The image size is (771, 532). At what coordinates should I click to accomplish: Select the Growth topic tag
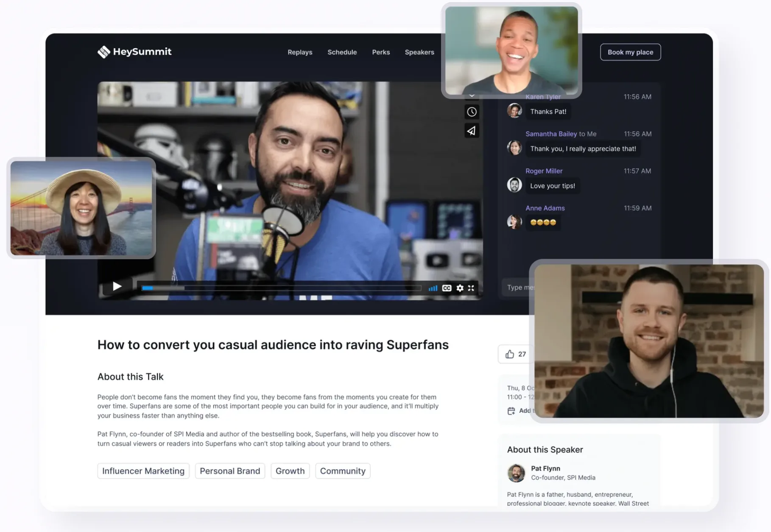pos(290,471)
